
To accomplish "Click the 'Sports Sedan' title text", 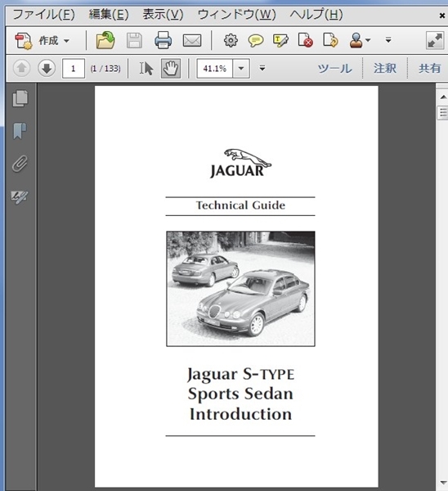I will (x=240, y=394).
